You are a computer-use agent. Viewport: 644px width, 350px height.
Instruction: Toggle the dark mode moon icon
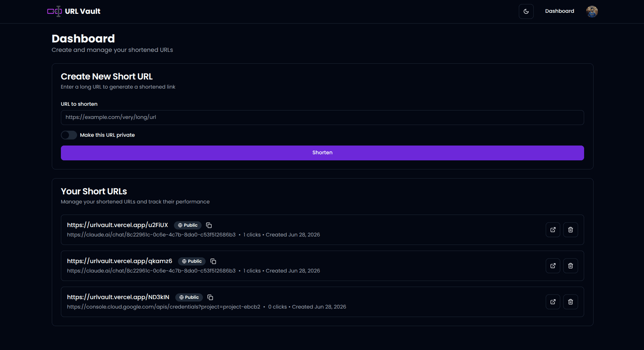(x=526, y=11)
